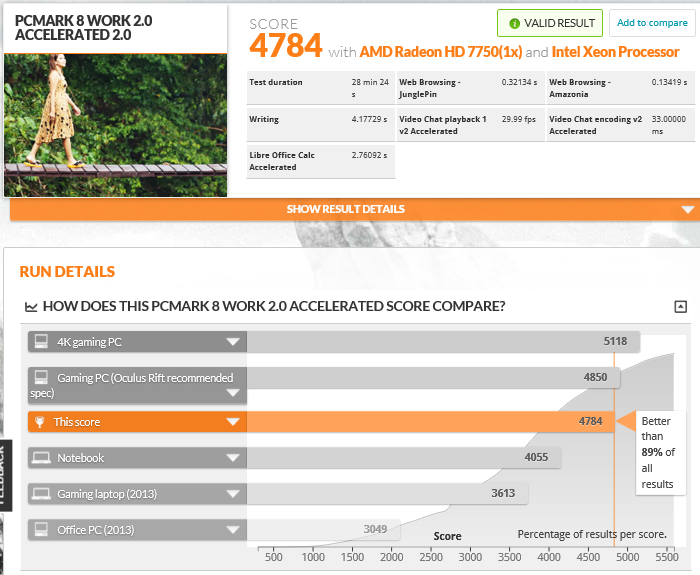Expand the Gaming laptop (2013) dropdown arrow

pos(233,494)
